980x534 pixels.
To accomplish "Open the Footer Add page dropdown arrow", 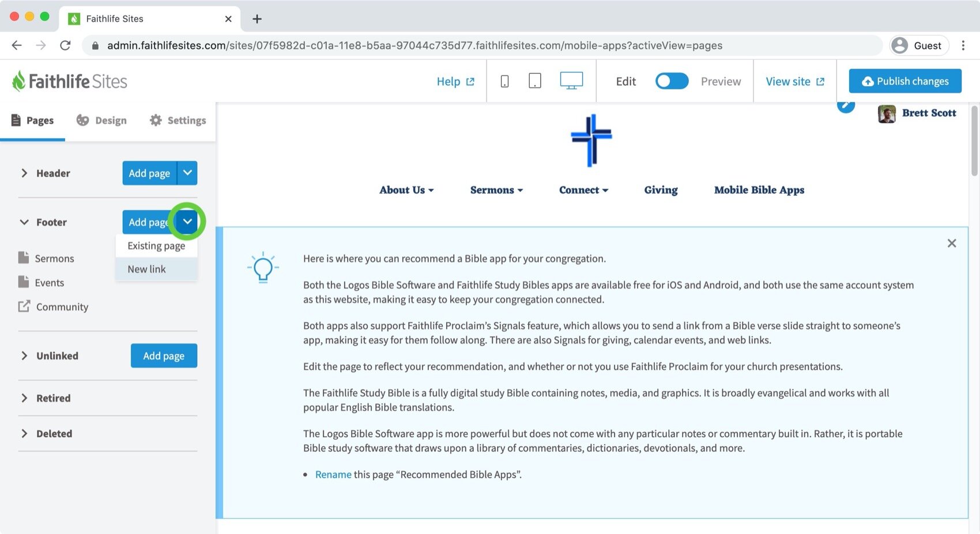I will [x=187, y=222].
